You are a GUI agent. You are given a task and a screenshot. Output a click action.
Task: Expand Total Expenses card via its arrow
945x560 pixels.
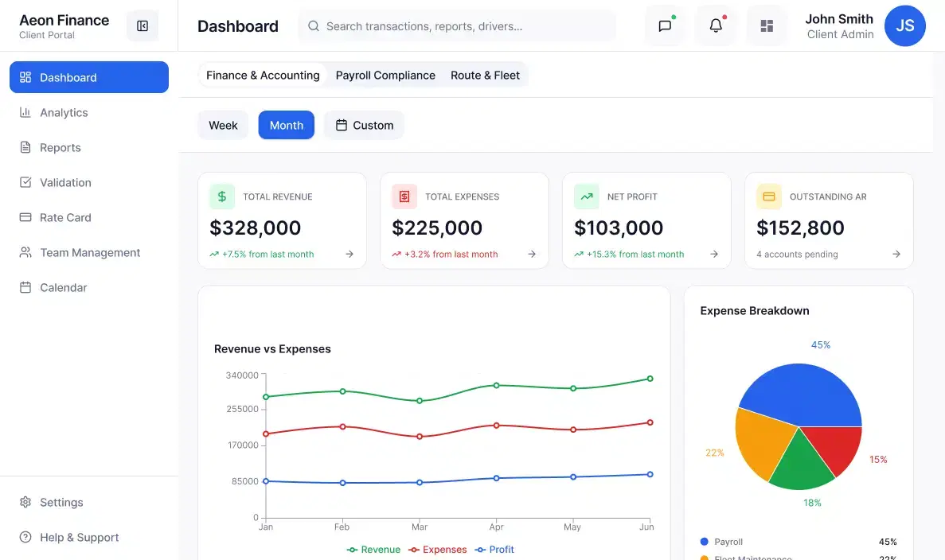tap(532, 255)
